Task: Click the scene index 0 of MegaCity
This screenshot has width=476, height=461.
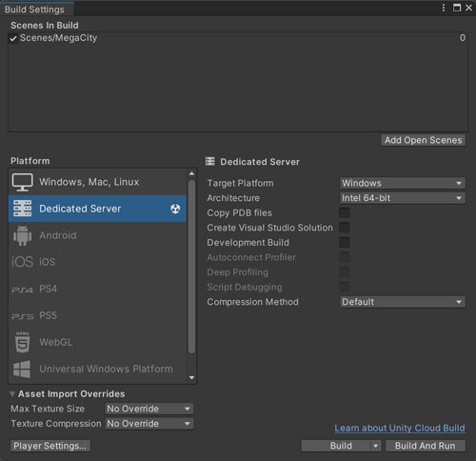Action: point(463,38)
